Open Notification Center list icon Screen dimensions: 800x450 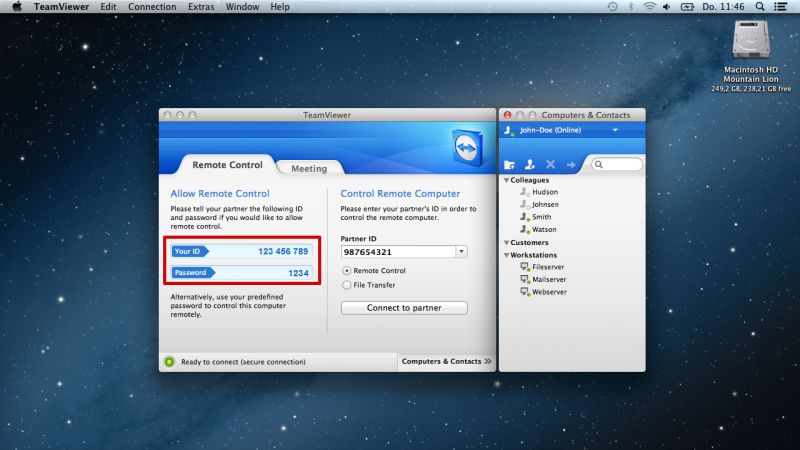780,7
